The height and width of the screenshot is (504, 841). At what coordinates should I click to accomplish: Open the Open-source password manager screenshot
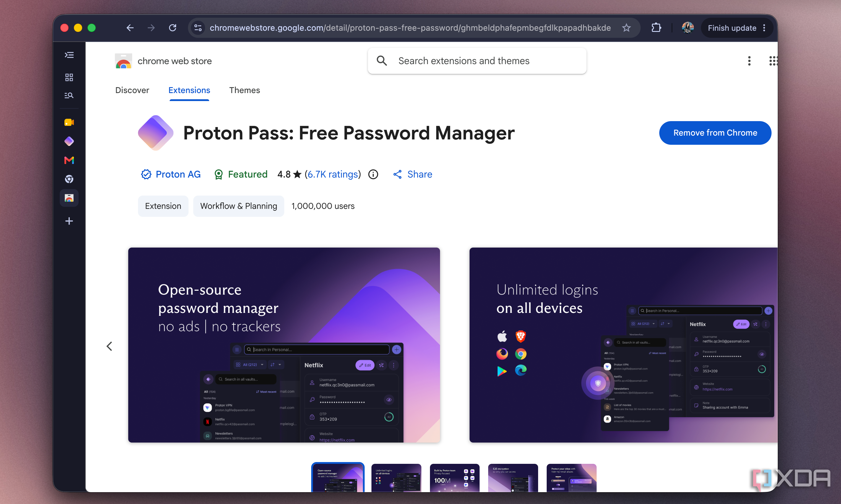coord(284,345)
